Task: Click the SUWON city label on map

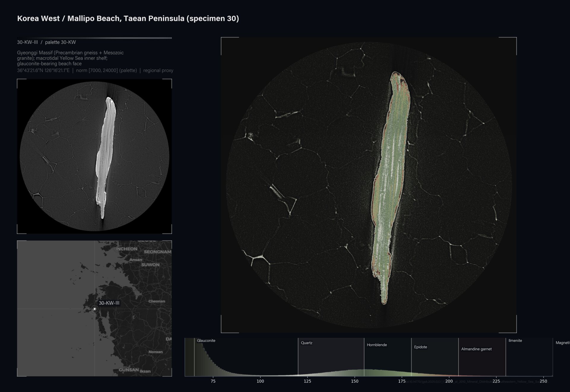Action: 151,265
